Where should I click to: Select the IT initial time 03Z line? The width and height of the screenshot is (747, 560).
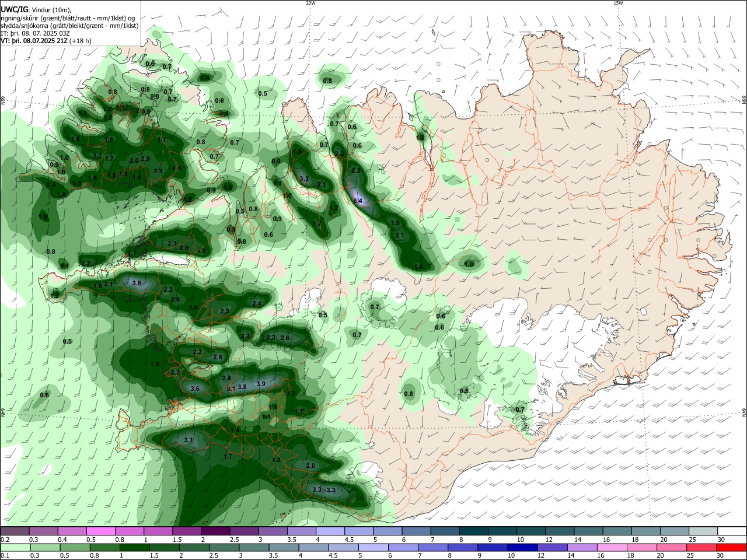[x=35, y=33]
